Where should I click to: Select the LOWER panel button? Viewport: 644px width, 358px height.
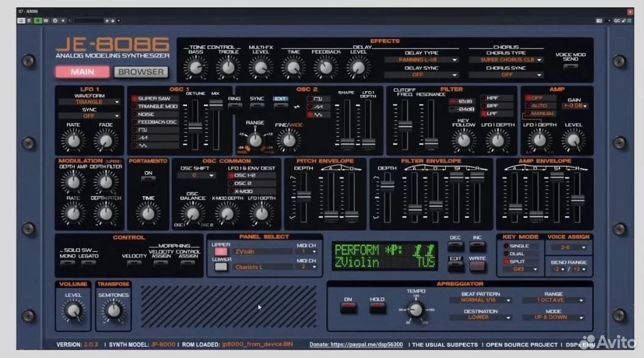[221, 267]
